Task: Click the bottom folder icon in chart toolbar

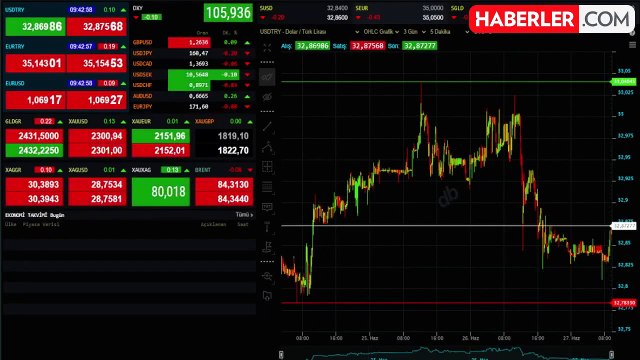Action: pos(267,296)
